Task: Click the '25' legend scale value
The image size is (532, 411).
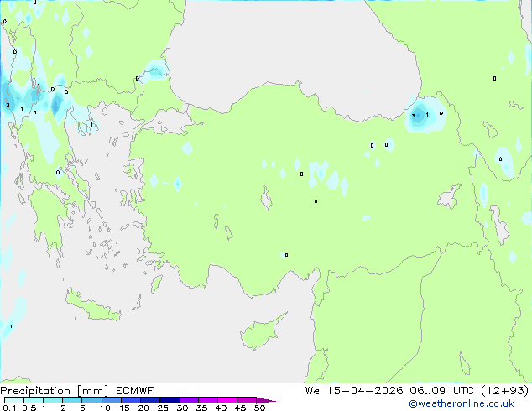Action: (163, 408)
